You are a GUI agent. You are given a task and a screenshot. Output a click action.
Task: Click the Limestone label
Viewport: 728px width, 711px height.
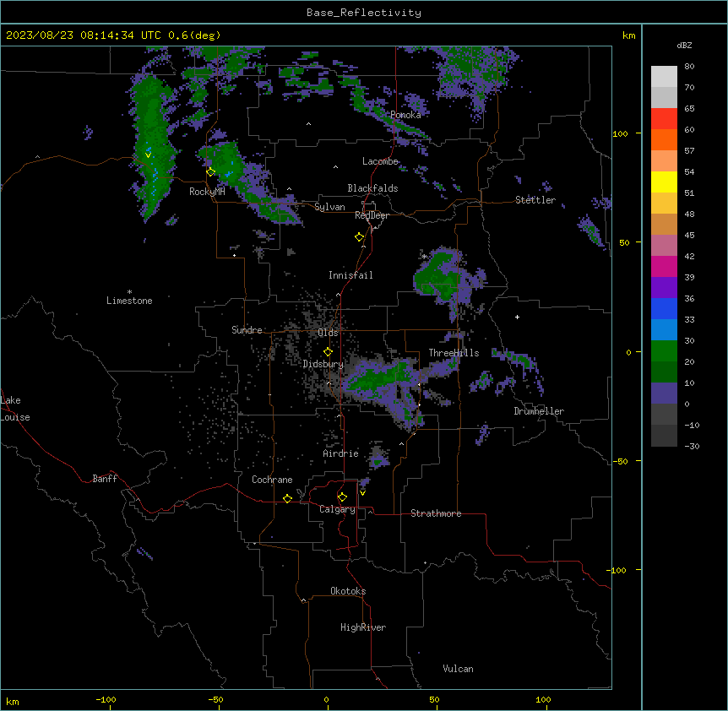click(129, 301)
